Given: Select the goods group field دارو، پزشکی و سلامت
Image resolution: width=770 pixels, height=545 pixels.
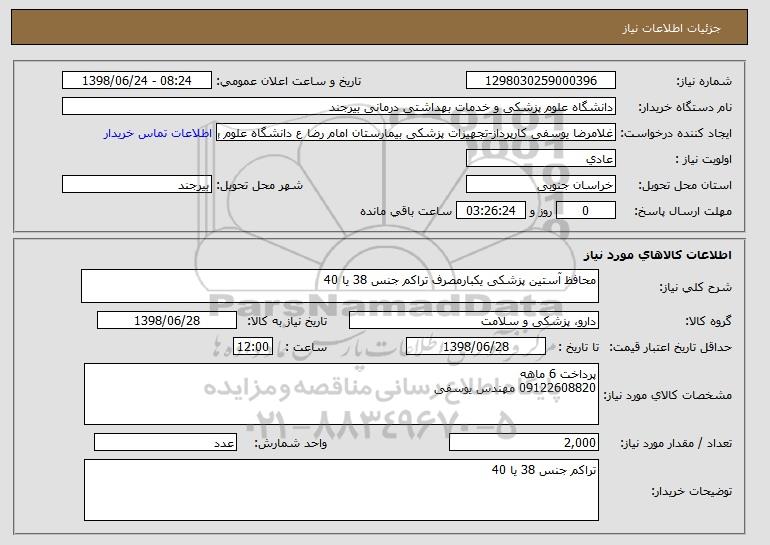Looking at the screenshot, I should click(474, 321).
